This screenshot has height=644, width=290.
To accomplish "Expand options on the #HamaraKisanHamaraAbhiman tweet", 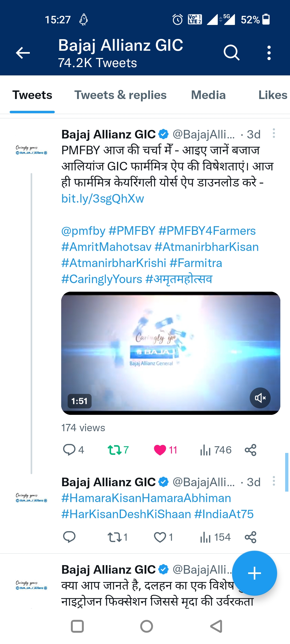I will pos(274,481).
